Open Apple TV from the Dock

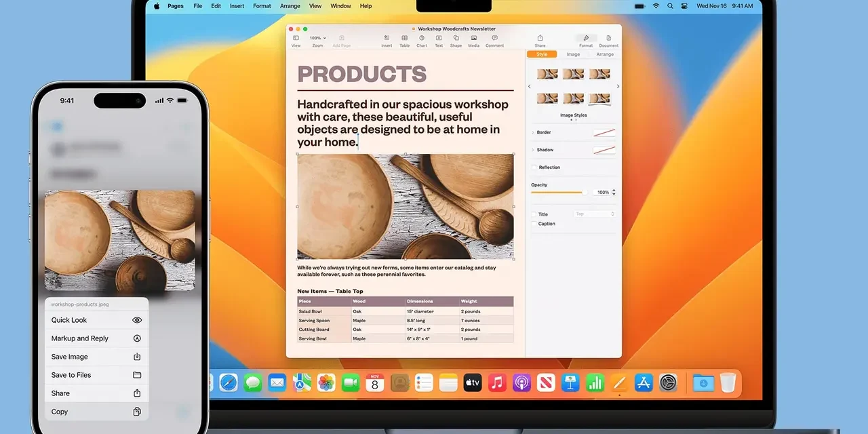coord(473,382)
